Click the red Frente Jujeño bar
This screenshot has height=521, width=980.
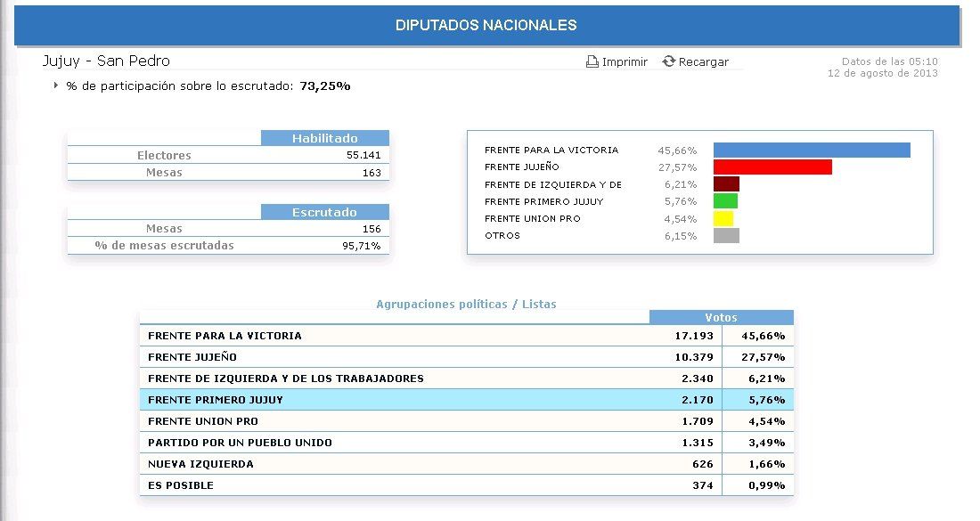point(772,167)
